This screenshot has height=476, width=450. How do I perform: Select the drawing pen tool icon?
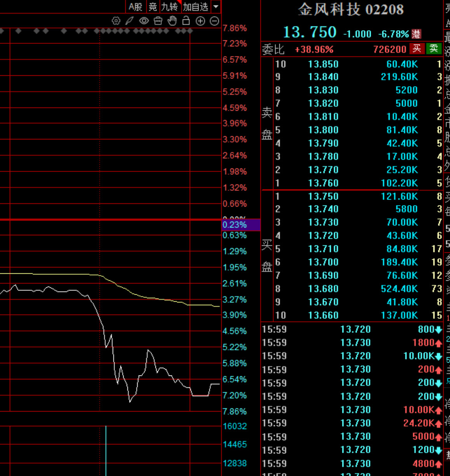129,21
